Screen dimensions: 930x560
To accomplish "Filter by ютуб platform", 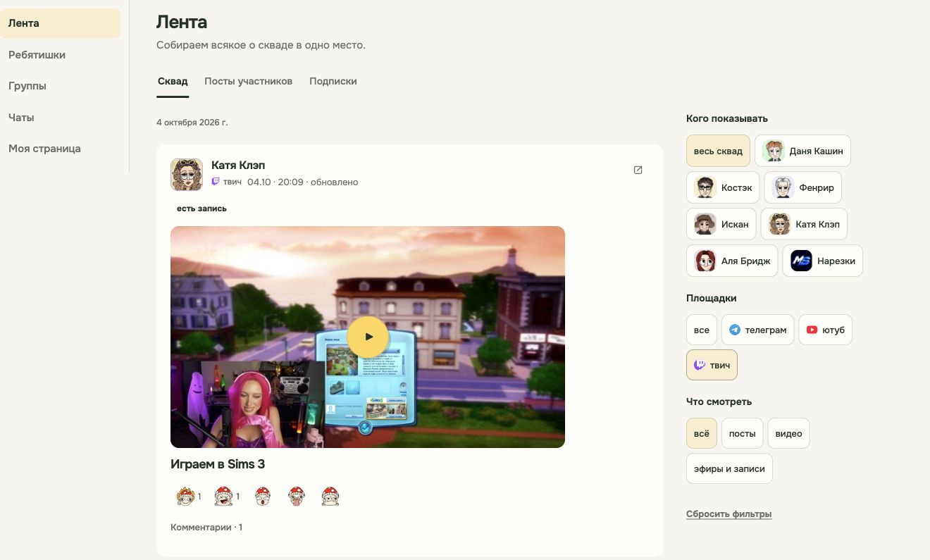I will [825, 330].
